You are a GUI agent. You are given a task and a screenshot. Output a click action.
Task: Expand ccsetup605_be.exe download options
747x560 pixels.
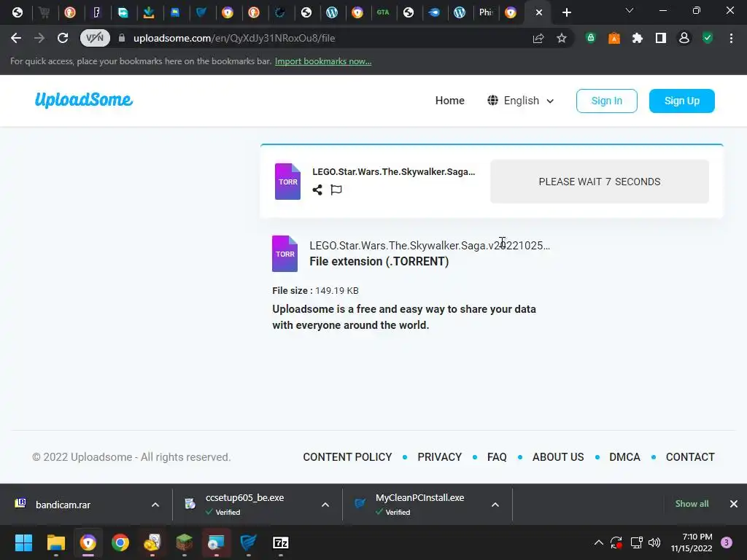tap(325, 505)
